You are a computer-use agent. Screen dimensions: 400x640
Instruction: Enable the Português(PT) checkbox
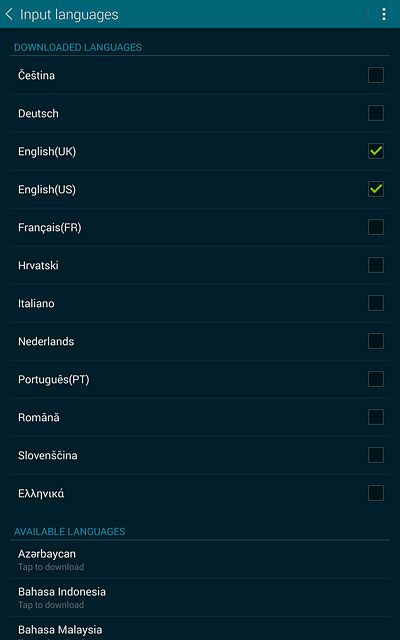coord(376,379)
